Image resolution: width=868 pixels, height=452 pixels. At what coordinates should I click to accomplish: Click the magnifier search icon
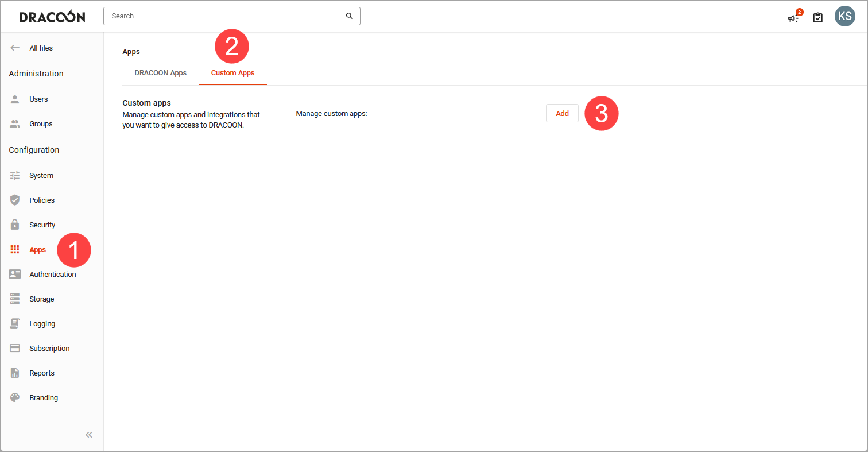pyautogui.click(x=349, y=16)
